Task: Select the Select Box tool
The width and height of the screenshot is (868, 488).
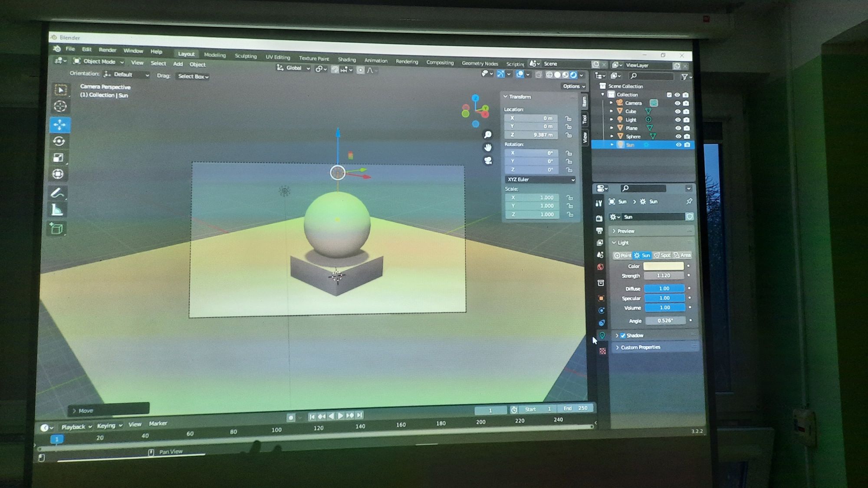Action: click(x=61, y=90)
